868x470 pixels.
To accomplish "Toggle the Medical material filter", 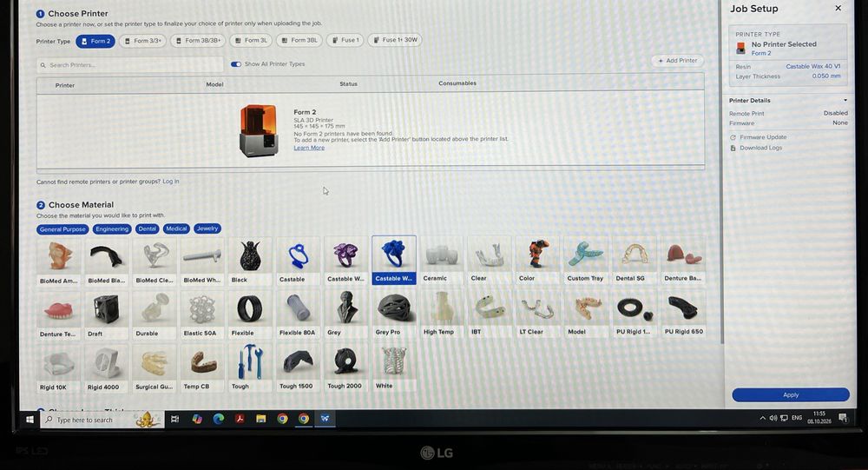I will click(176, 228).
